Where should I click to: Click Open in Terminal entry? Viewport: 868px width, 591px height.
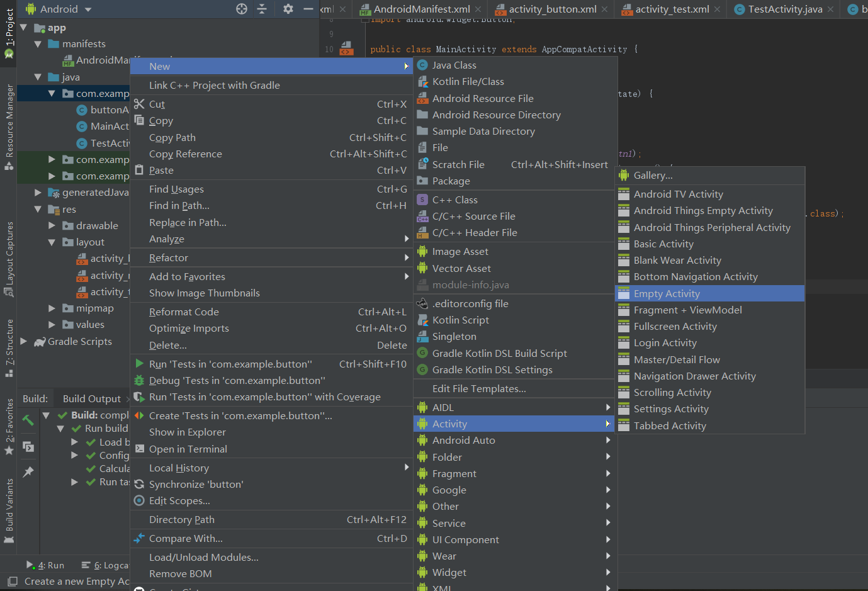pos(271,449)
